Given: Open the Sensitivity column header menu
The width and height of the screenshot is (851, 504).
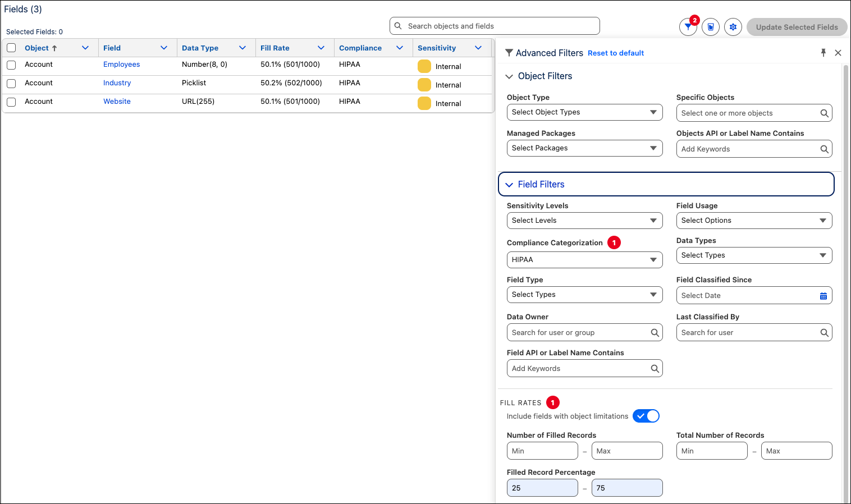Looking at the screenshot, I should pyautogui.click(x=478, y=48).
